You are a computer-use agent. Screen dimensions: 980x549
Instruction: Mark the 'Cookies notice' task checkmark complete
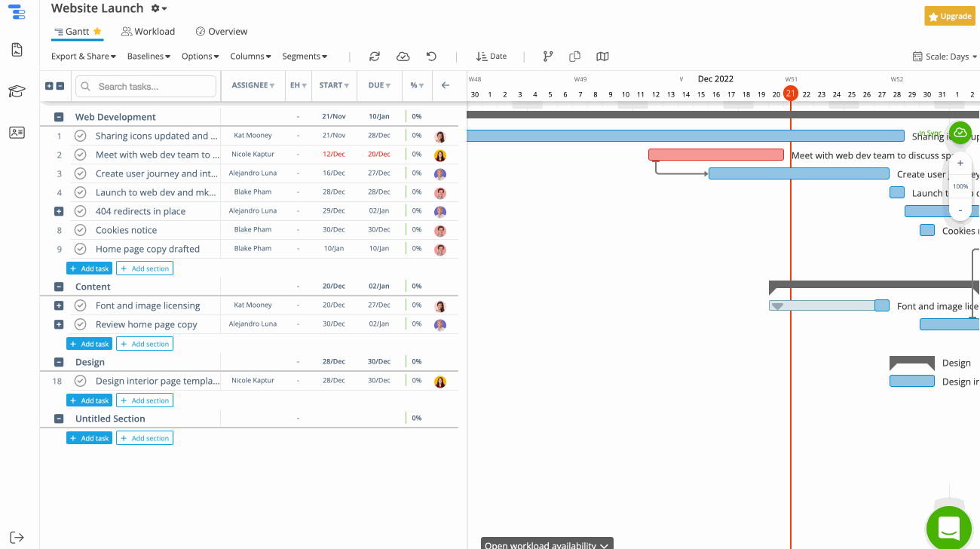[x=80, y=229]
